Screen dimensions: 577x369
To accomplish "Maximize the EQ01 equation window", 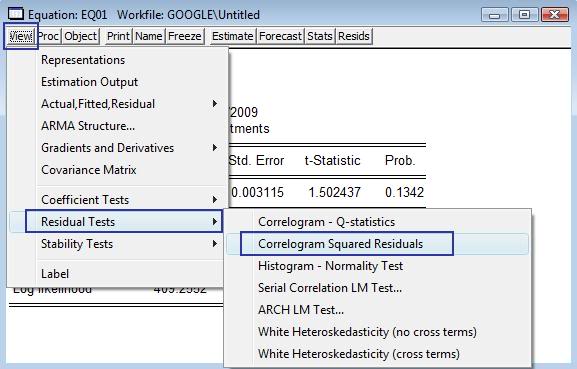I will coord(524,15).
